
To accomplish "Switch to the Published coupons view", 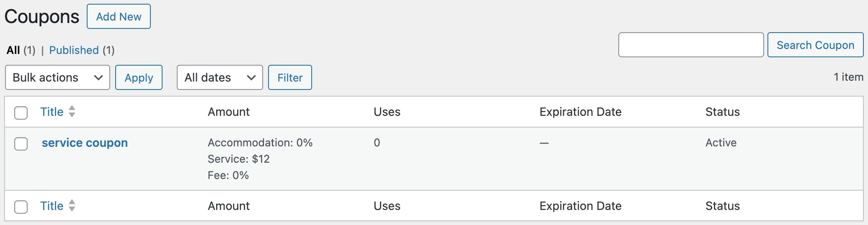I will (74, 50).
